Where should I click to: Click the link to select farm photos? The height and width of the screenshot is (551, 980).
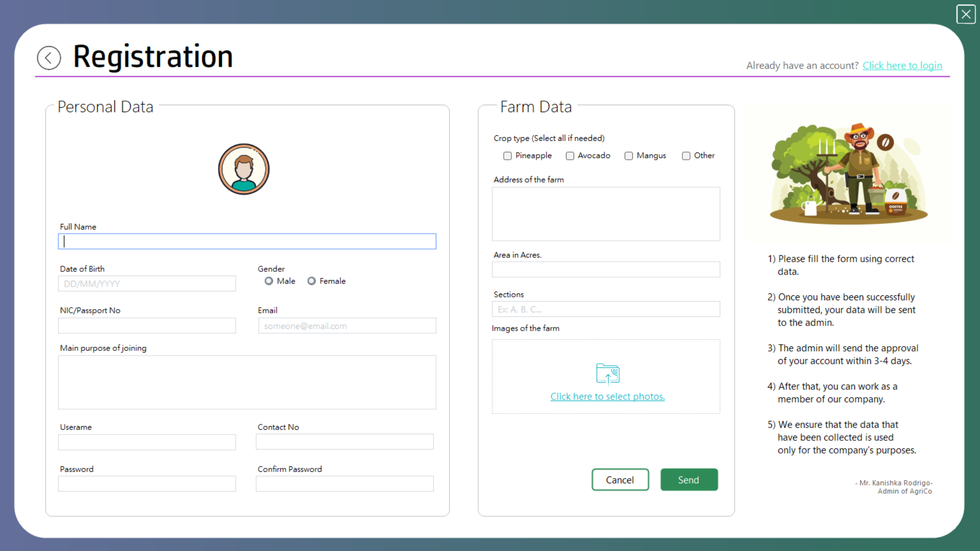point(607,396)
